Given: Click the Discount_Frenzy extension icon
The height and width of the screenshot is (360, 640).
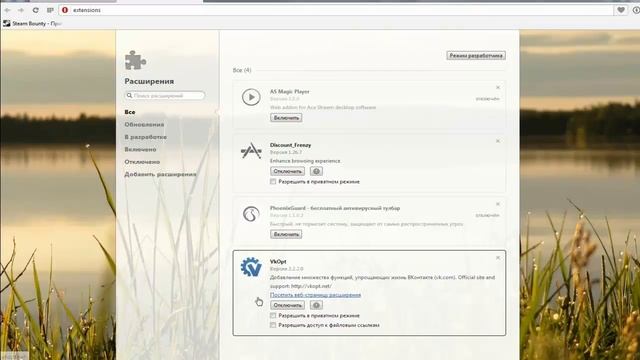Looking at the screenshot, I should click(x=251, y=151).
